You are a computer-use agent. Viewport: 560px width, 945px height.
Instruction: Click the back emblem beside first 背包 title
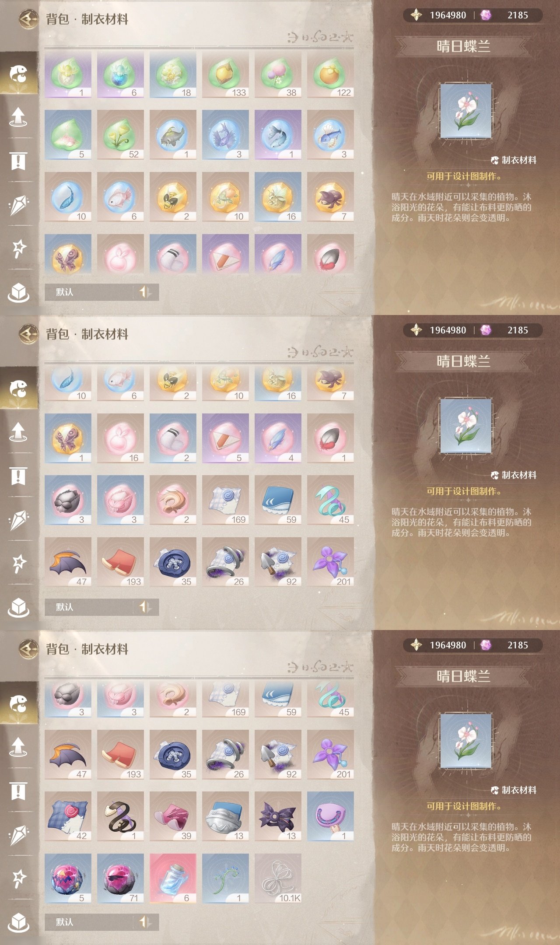coord(29,19)
